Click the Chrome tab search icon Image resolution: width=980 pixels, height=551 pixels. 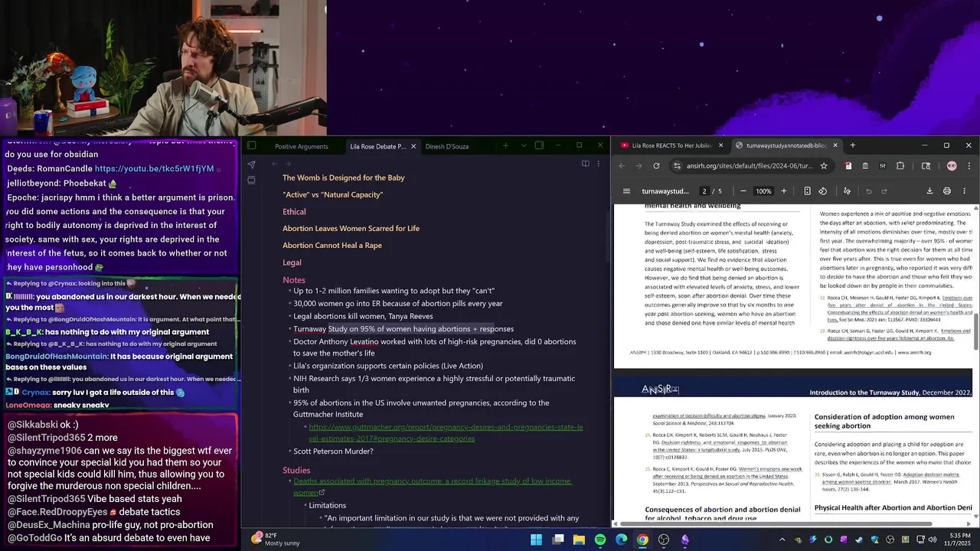tap(926, 165)
